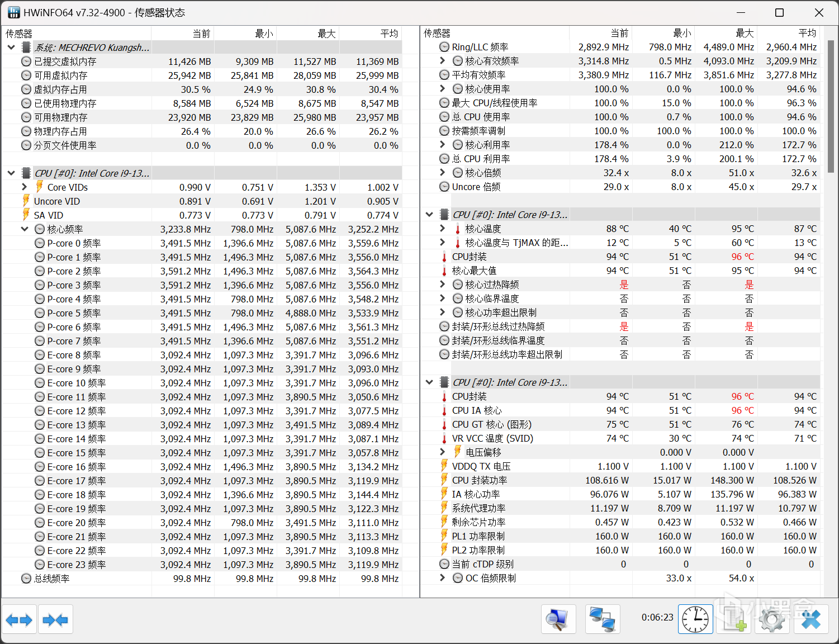Viewport: 839px width, 644px height.
Task: Expand the 电压偏移 row
Action: [443, 452]
